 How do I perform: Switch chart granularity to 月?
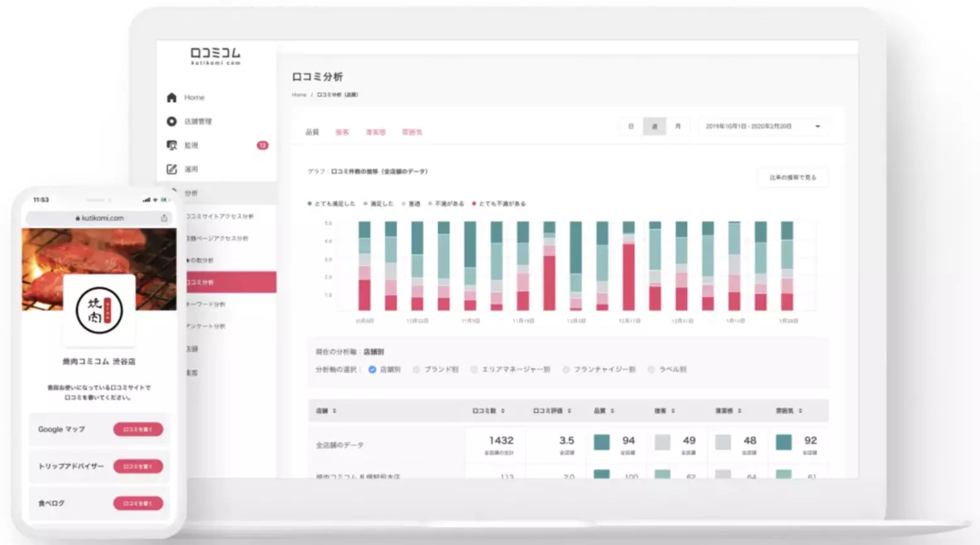click(677, 126)
